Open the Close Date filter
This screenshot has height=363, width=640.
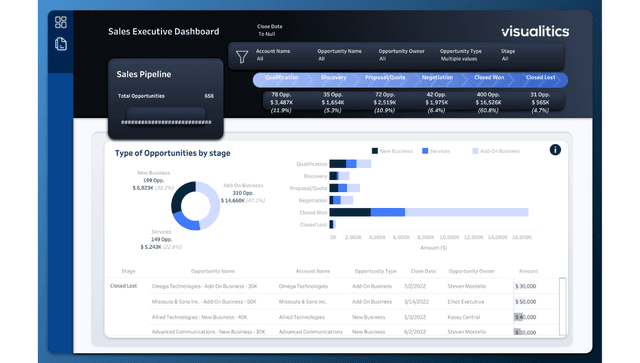click(270, 30)
